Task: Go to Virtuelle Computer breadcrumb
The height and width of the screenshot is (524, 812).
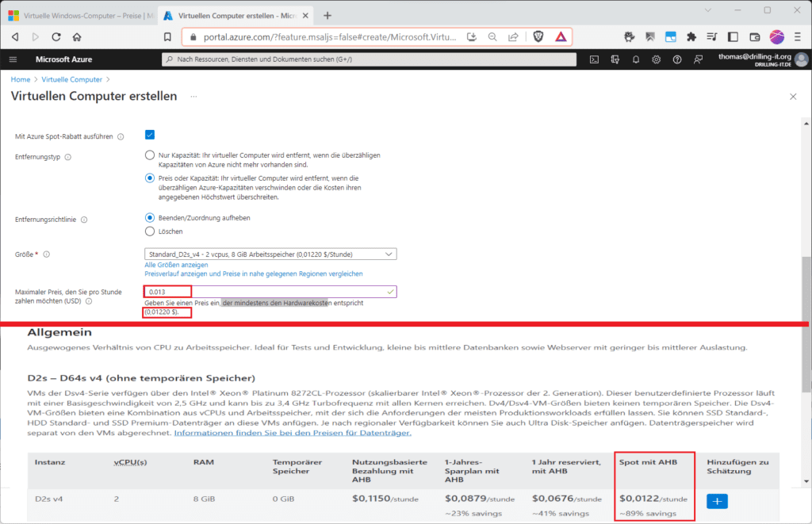Action: point(71,79)
